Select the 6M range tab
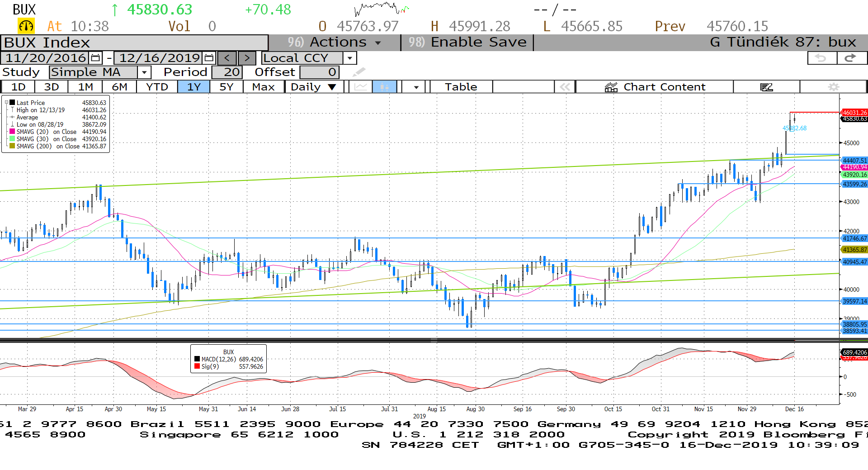868x470 pixels. pos(120,87)
